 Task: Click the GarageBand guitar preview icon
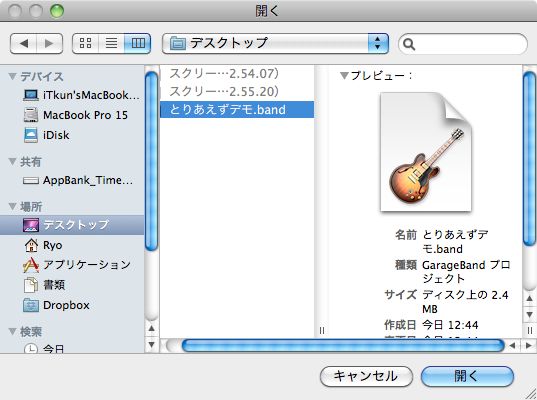pyautogui.click(x=426, y=152)
